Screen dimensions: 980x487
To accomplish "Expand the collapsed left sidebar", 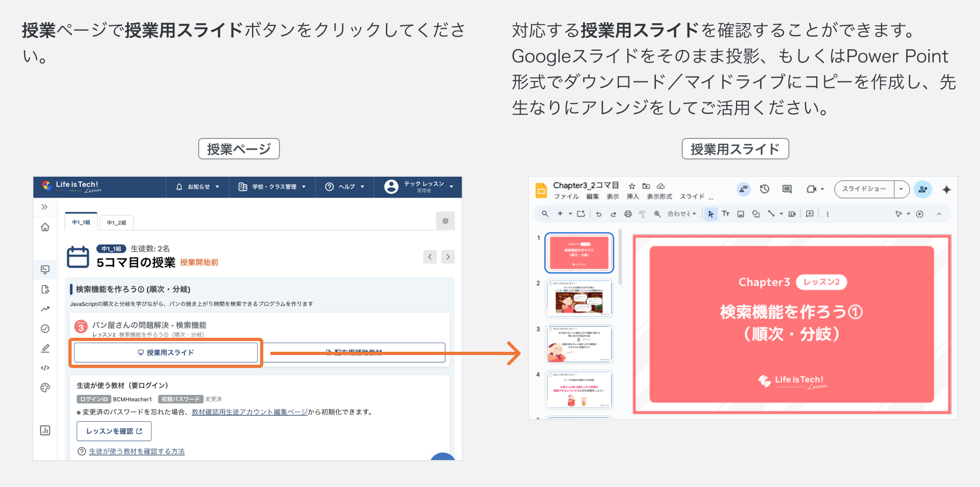I will point(45,206).
